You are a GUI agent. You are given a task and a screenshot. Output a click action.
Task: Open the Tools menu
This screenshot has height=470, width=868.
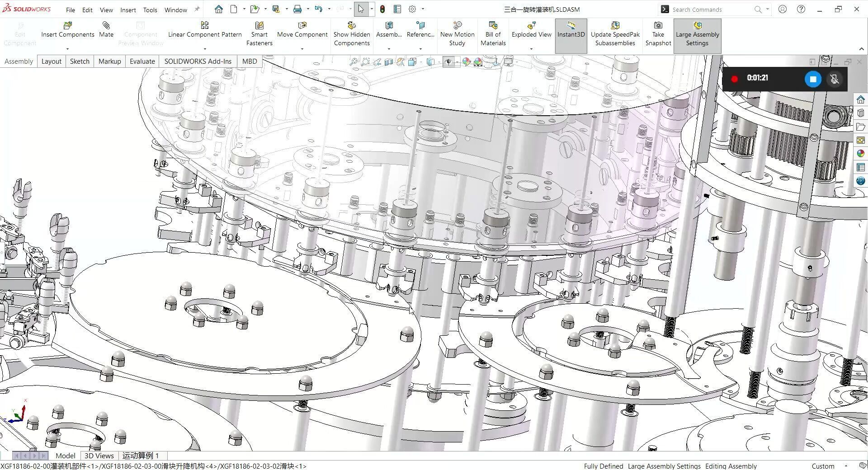150,9
